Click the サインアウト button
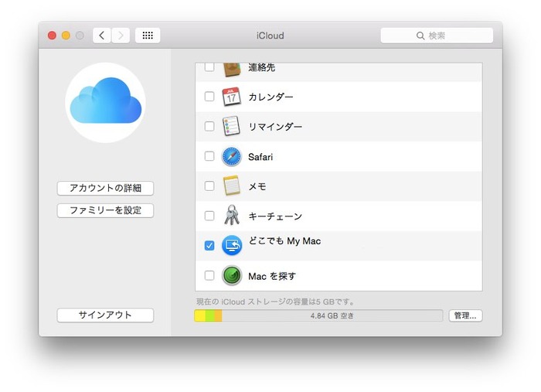This screenshot has height=392, width=541. pos(105,315)
